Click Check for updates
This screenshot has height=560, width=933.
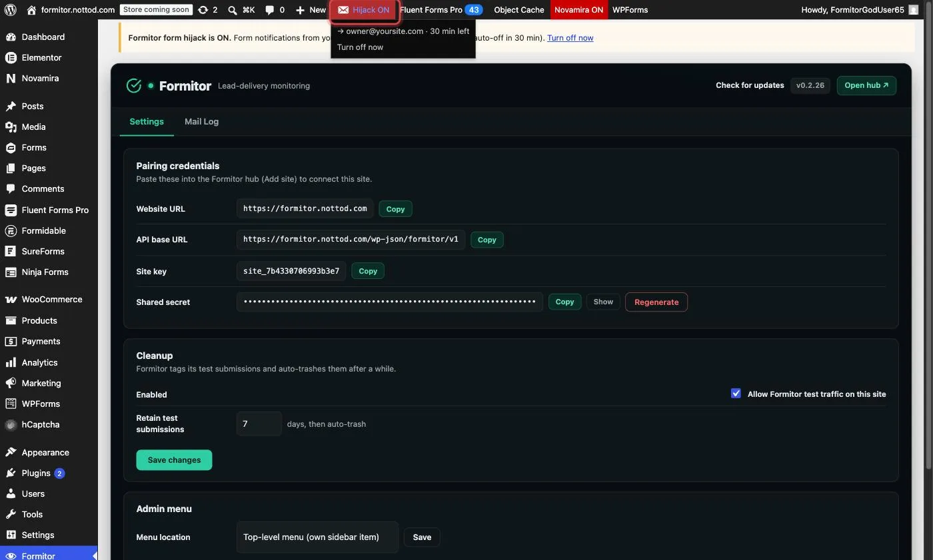[x=750, y=85]
